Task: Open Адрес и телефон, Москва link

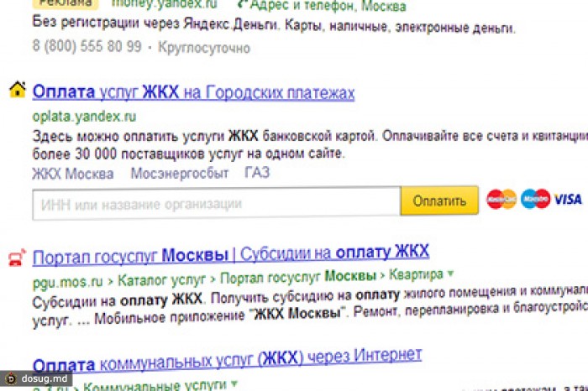Action: 328,5
